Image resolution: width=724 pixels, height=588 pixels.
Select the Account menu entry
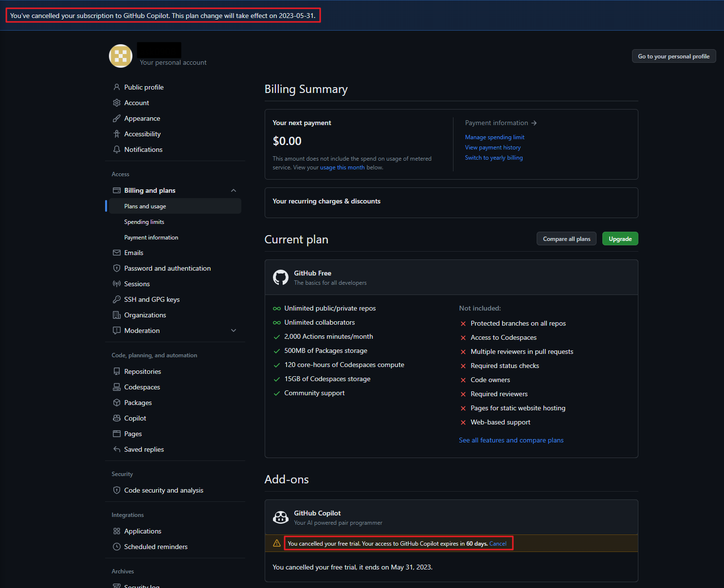point(175,103)
